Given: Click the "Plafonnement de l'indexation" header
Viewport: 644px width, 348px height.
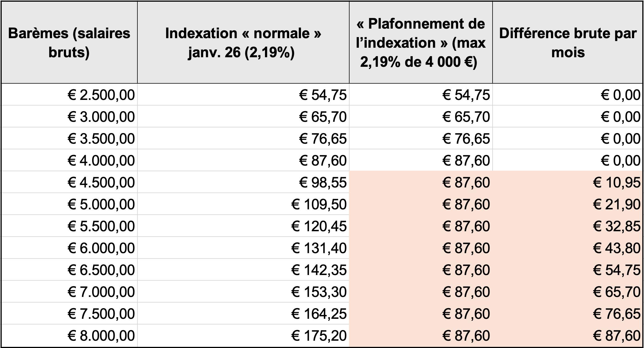Looking at the screenshot, I should pyautogui.click(x=421, y=43).
